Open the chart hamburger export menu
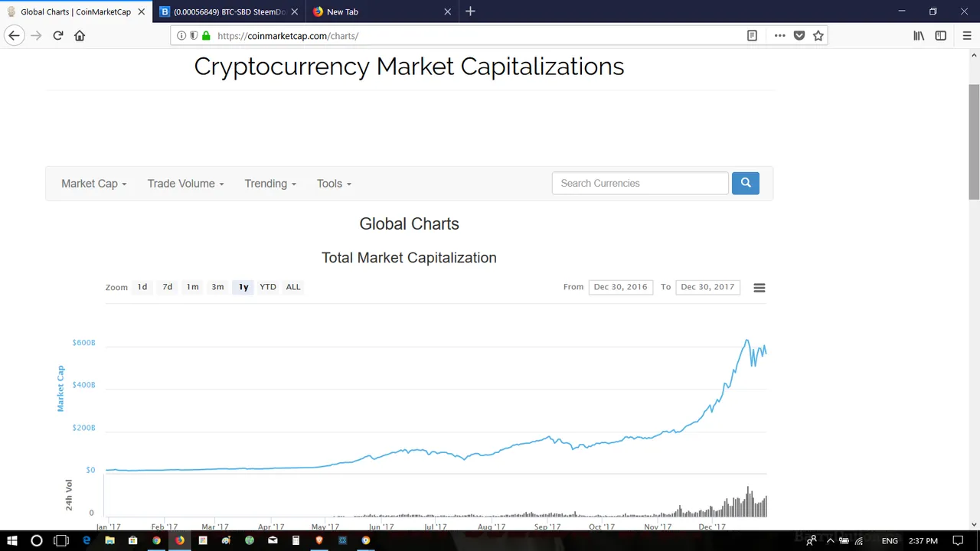Screen dimensions: 980x551 pos(759,288)
